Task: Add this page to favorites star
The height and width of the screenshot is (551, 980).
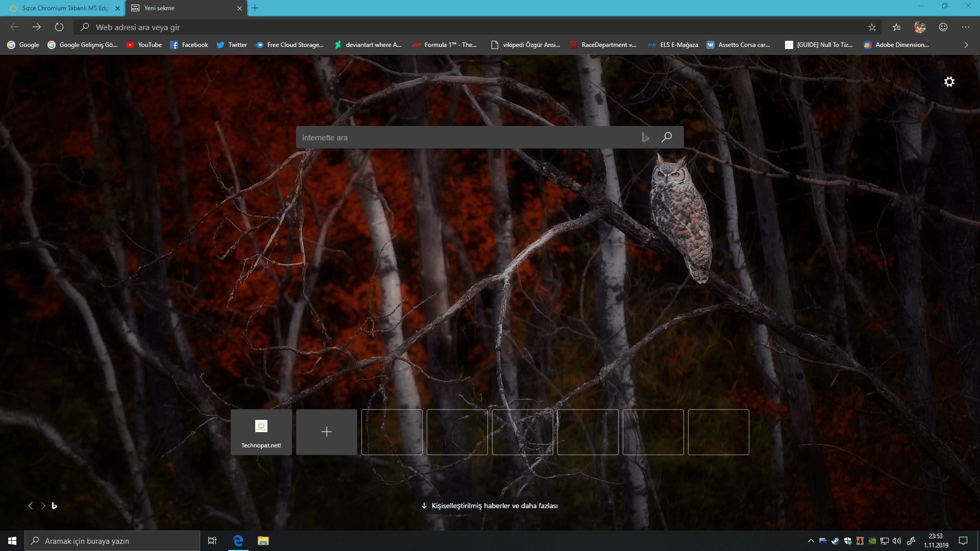Action: pyautogui.click(x=872, y=27)
